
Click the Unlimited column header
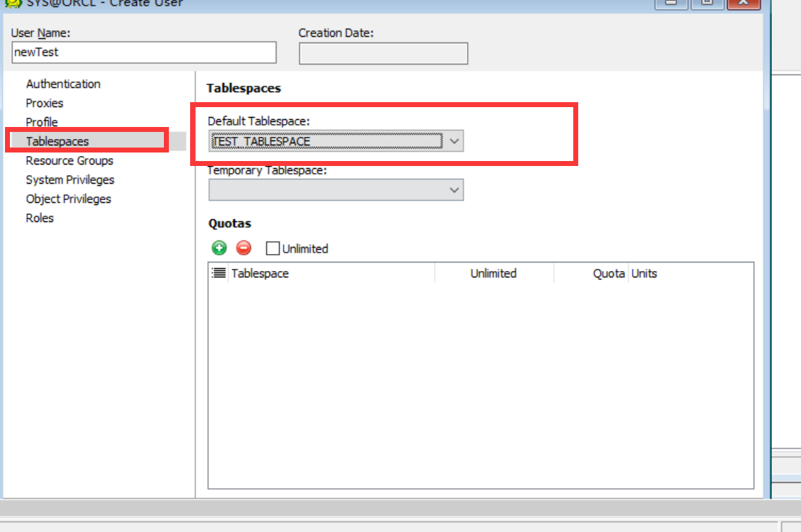pyautogui.click(x=494, y=273)
